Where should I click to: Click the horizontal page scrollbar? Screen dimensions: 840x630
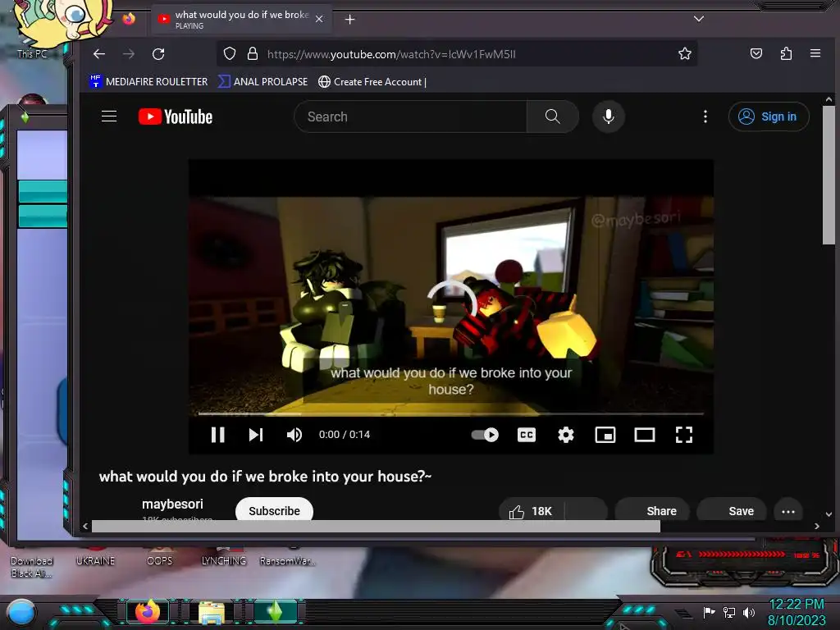(376, 527)
